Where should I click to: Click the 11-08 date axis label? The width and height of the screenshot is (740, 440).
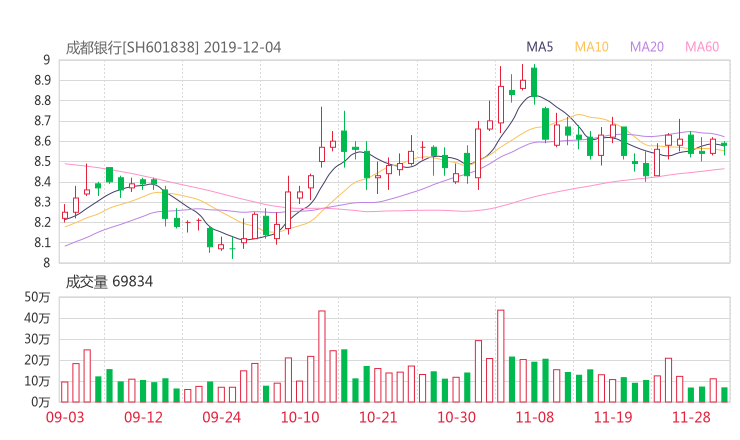click(535, 418)
